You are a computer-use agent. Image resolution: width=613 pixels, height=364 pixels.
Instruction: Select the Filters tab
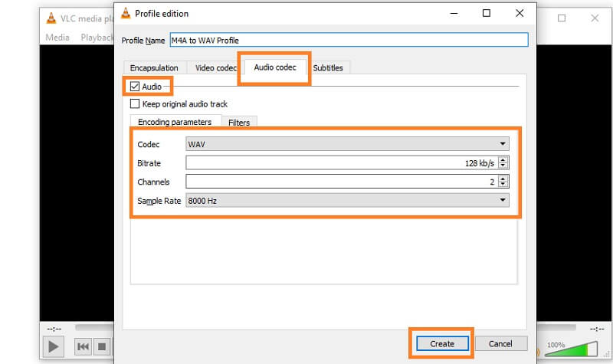click(238, 123)
